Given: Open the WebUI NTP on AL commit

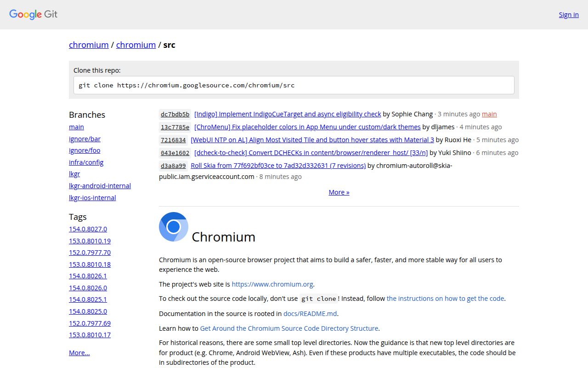Looking at the screenshot, I should [312, 140].
